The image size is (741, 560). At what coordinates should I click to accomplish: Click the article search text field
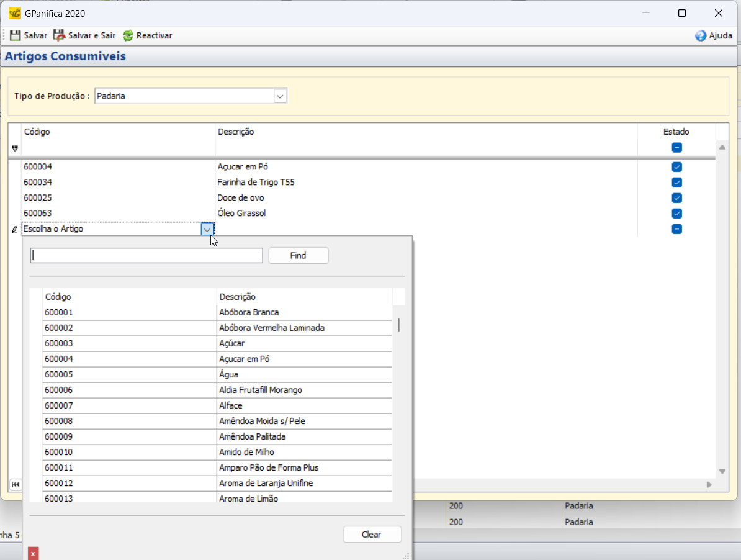[x=147, y=255]
